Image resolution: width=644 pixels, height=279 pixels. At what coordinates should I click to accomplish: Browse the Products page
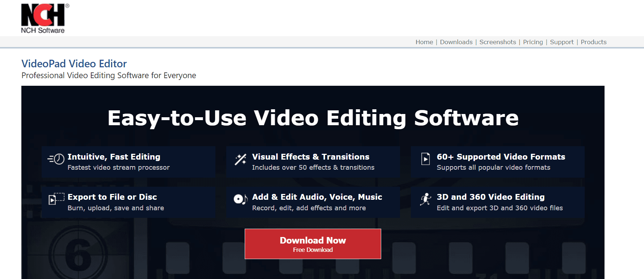tap(593, 42)
